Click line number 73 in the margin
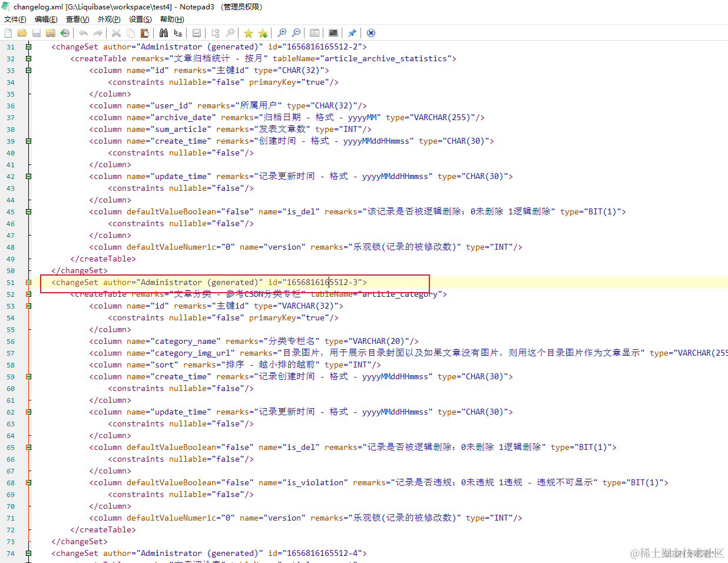 click(x=11, y=542)
